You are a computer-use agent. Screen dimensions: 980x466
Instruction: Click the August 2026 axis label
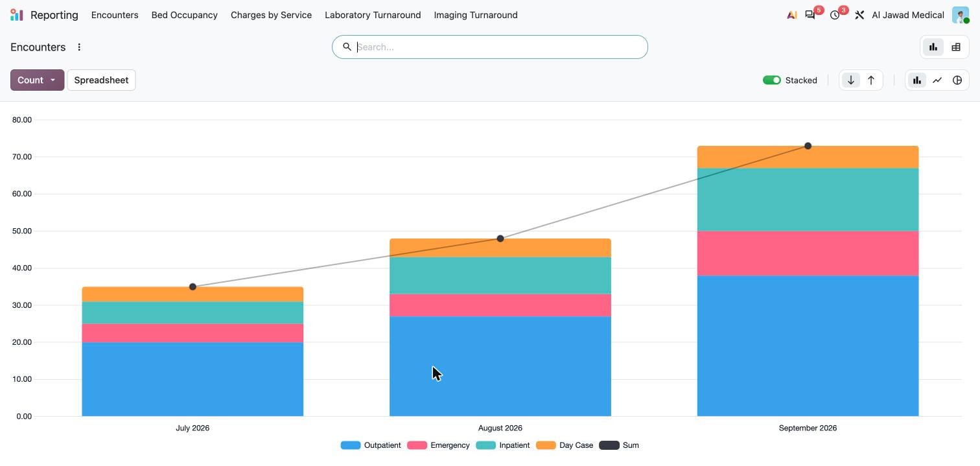[500, 428]
